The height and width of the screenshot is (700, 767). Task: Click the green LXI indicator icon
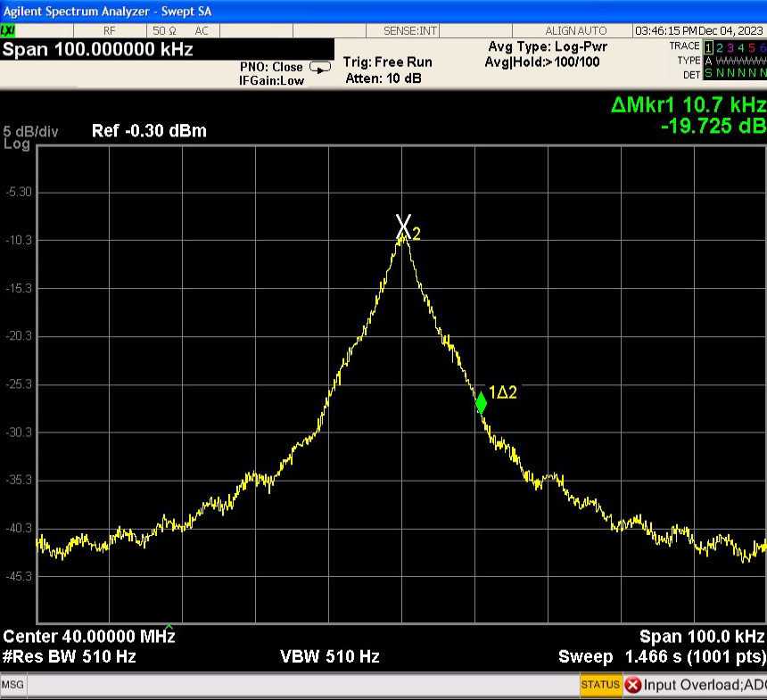[x=9, y=31]
